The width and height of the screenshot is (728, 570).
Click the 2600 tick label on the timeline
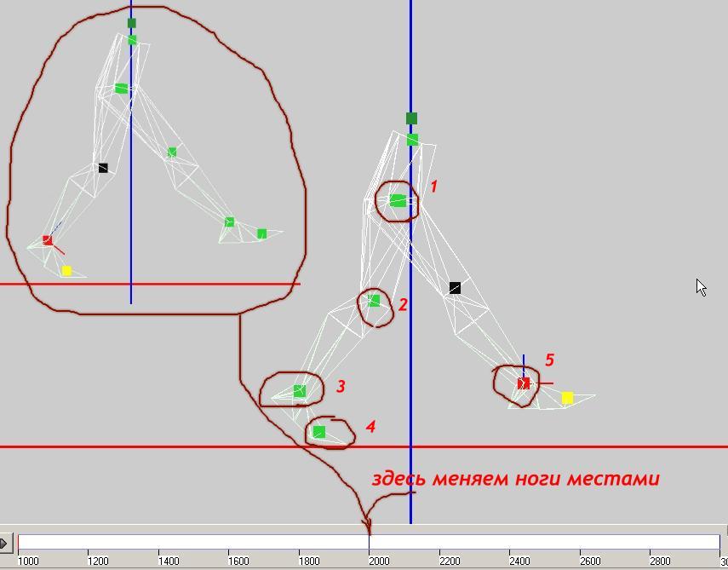[x=590, y=561]
